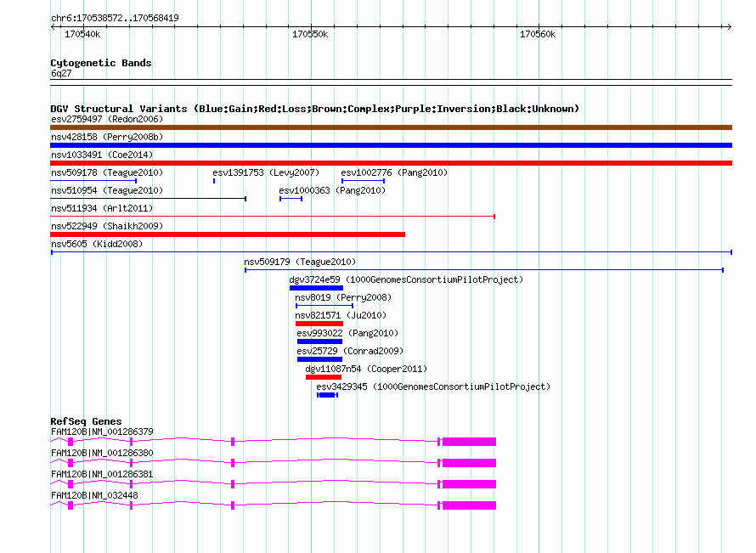
Task: Click the large last exon of NM_032448
Action: [x=469, y=505]
